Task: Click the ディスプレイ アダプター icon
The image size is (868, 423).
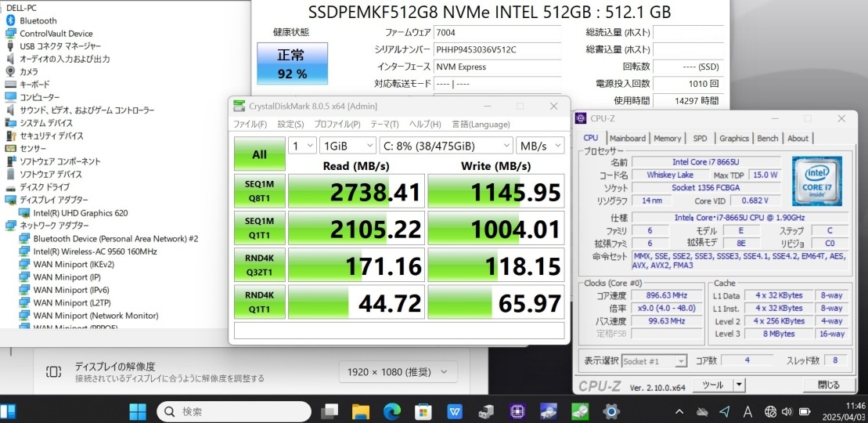Action: tap(10, 200)
